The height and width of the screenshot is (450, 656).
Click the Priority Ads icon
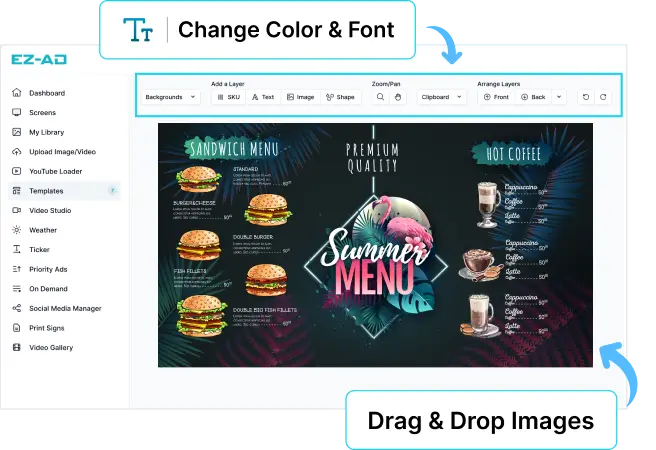click(17, 269)
